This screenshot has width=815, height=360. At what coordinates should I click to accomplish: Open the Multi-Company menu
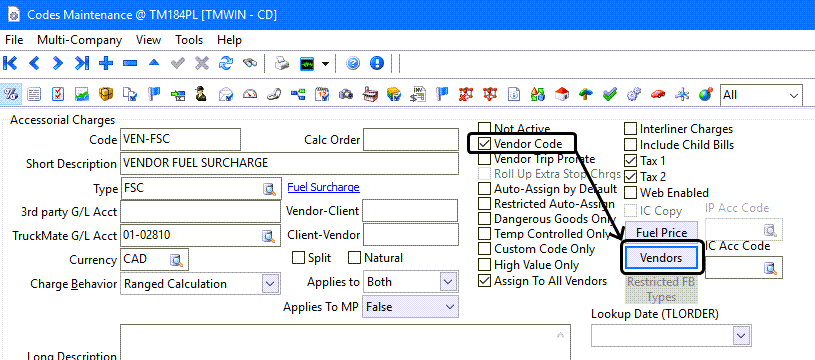coord(80,40)
